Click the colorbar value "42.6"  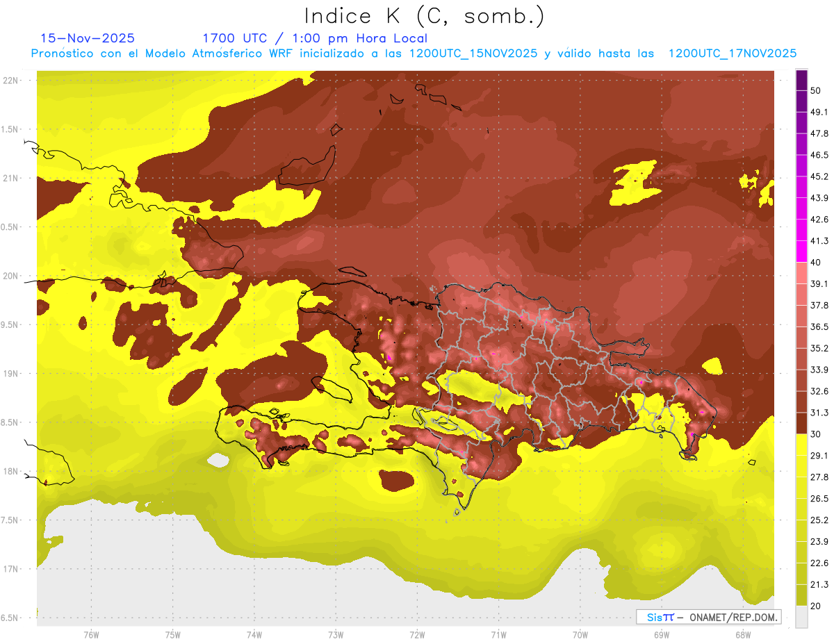pos(819,220)
